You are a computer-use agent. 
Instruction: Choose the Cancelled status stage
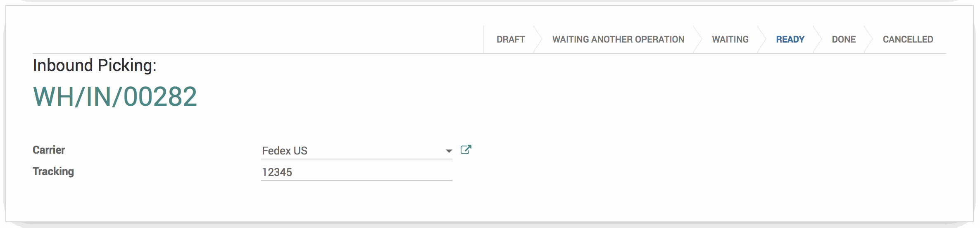point(908,39)
